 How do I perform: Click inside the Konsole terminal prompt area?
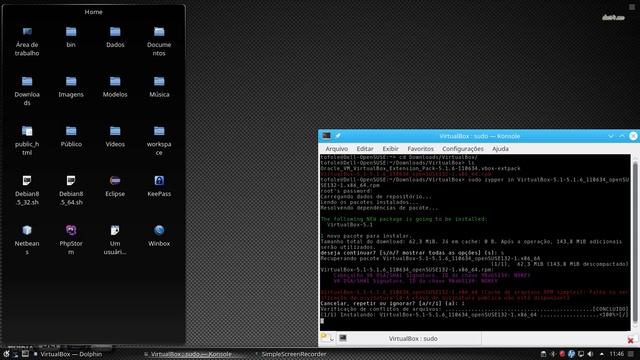(475, 242)
